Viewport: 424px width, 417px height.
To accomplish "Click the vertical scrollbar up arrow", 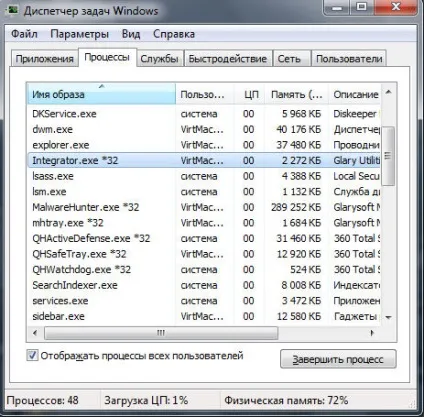I will pyautogui.click(x=388, y=92).
